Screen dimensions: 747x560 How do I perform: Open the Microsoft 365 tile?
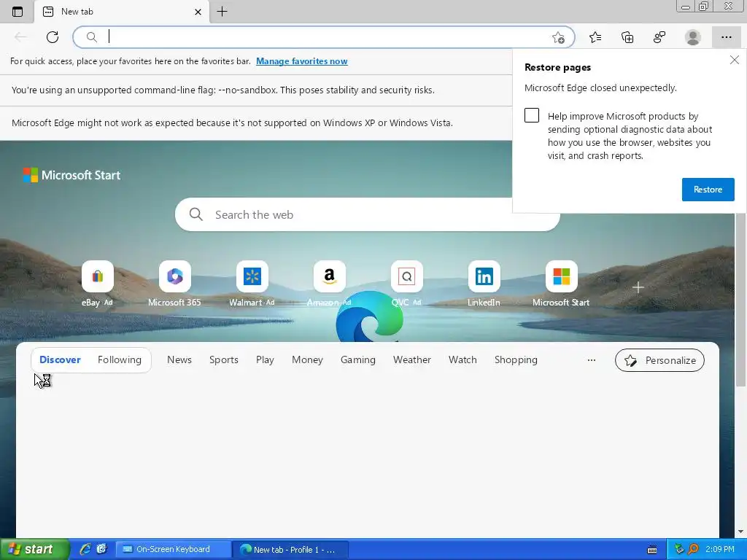click(174, 284)
